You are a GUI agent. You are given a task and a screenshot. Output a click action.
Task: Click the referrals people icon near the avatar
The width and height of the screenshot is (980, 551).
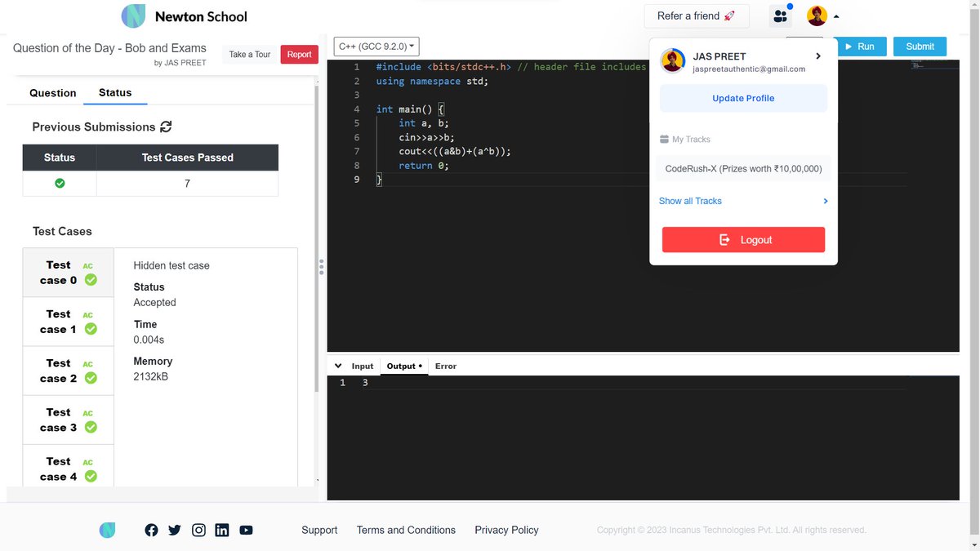[780, 16]
